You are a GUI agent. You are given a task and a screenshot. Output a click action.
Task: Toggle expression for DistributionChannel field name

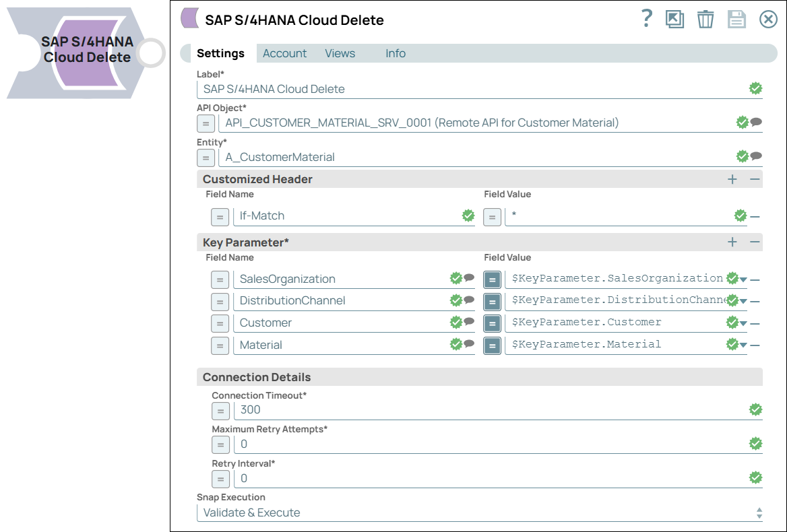pos(220,302)
